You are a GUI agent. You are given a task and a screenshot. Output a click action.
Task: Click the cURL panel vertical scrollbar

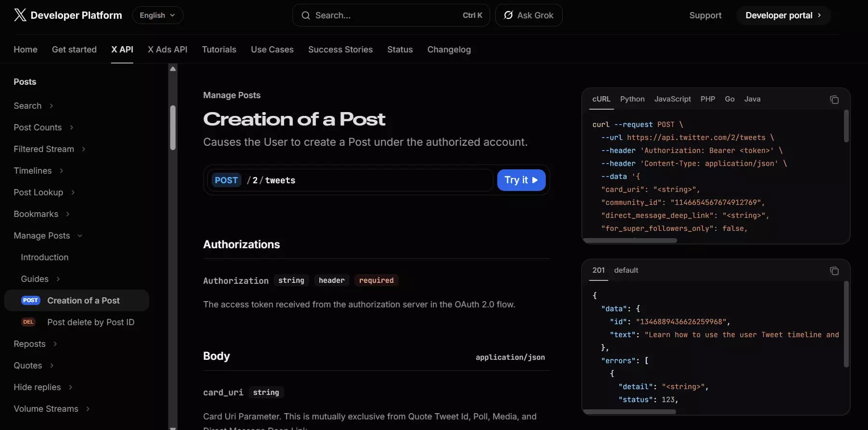point(846,126)
